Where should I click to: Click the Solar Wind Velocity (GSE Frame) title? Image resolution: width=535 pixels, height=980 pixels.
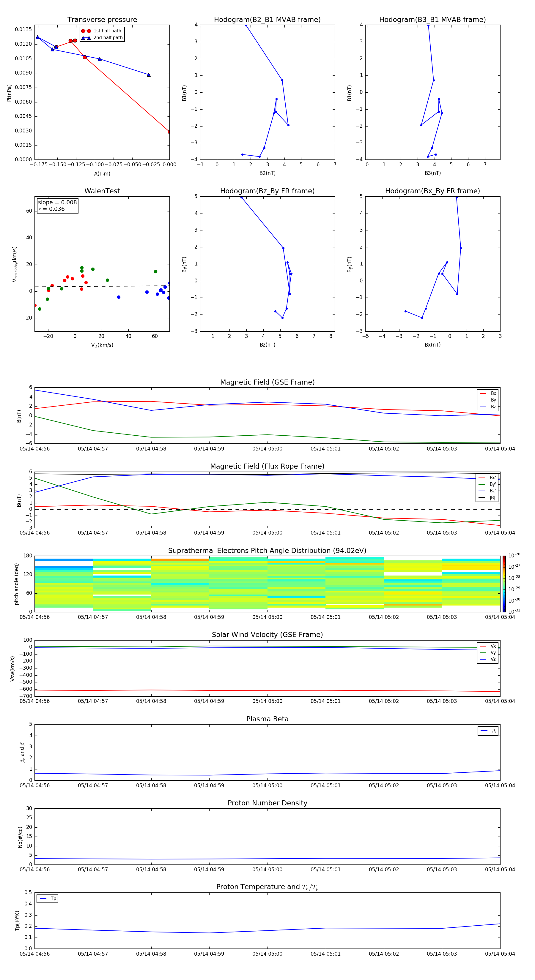pos(267,635)
